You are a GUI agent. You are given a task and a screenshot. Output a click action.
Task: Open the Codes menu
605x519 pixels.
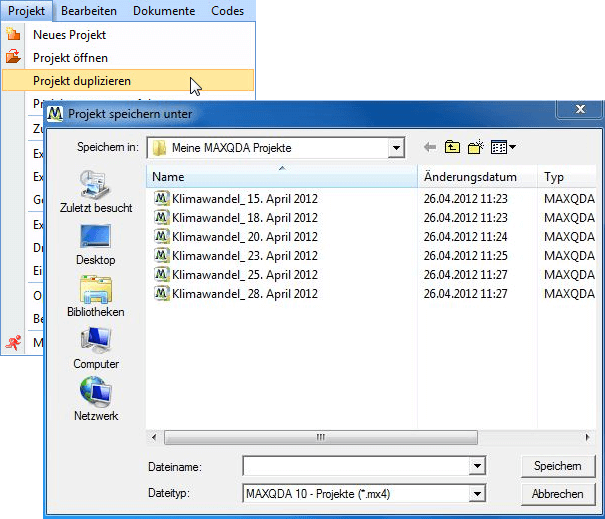tap(227, 11)
